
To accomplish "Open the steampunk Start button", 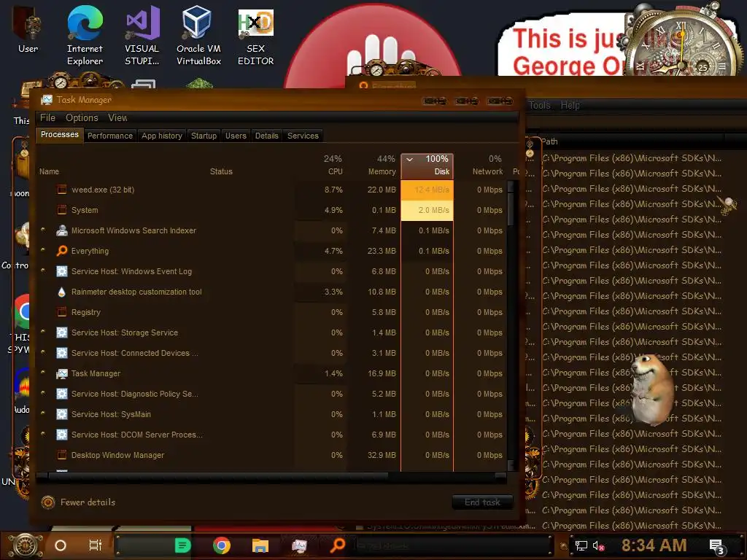I will (x=26, y=545).
